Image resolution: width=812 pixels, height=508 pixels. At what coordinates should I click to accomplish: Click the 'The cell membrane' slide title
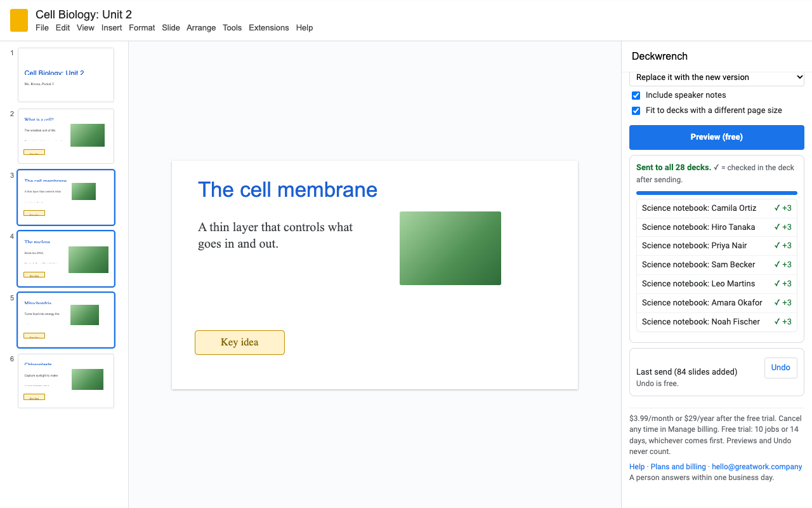[287, 190]
